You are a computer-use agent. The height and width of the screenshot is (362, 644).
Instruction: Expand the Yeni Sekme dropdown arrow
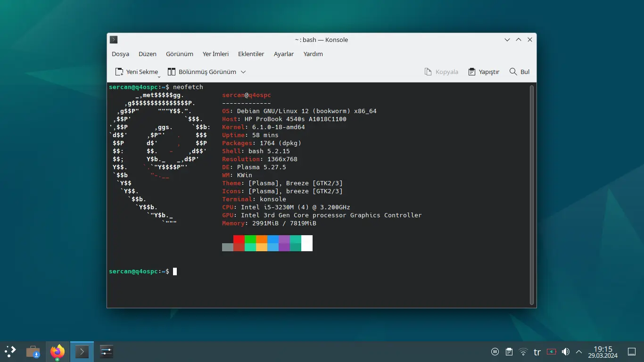point(159,76)
